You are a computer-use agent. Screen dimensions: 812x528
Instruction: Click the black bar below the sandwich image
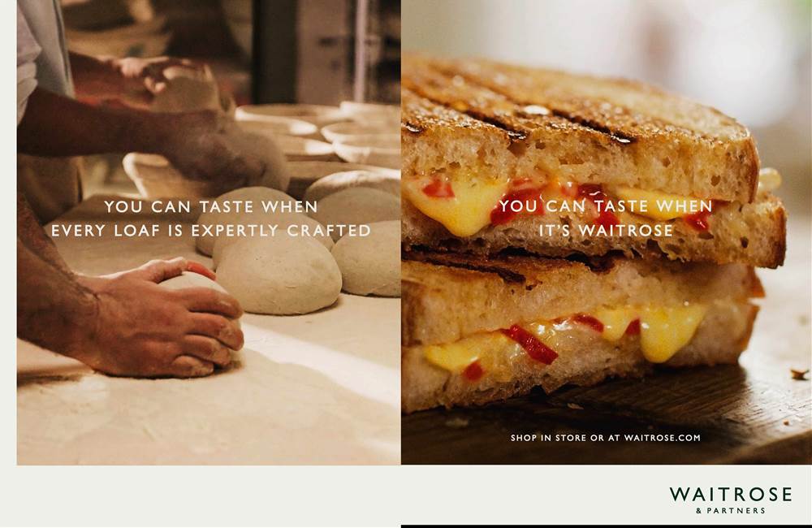click(607, 526)
